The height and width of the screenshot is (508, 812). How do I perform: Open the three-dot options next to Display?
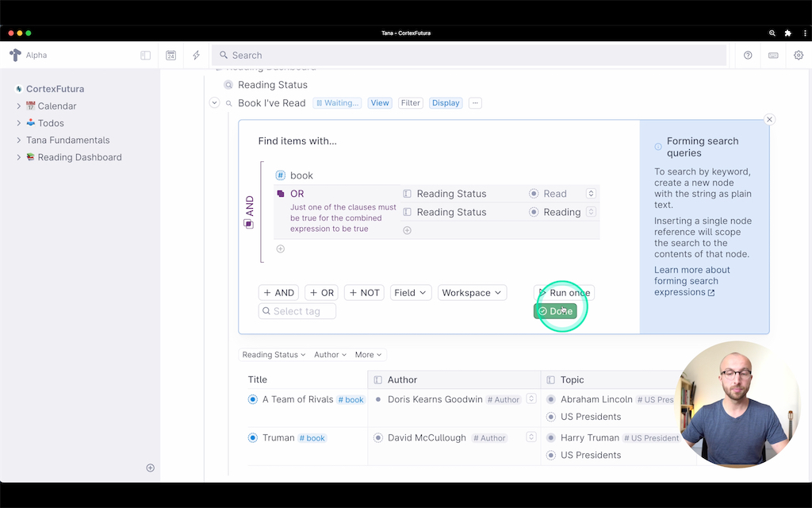[475, 102]
